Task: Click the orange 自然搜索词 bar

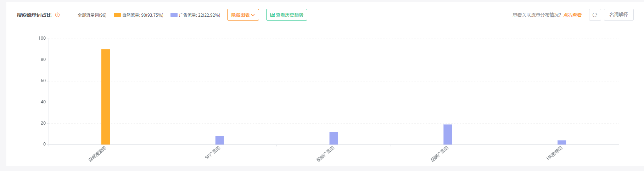Action: (106, 97)
